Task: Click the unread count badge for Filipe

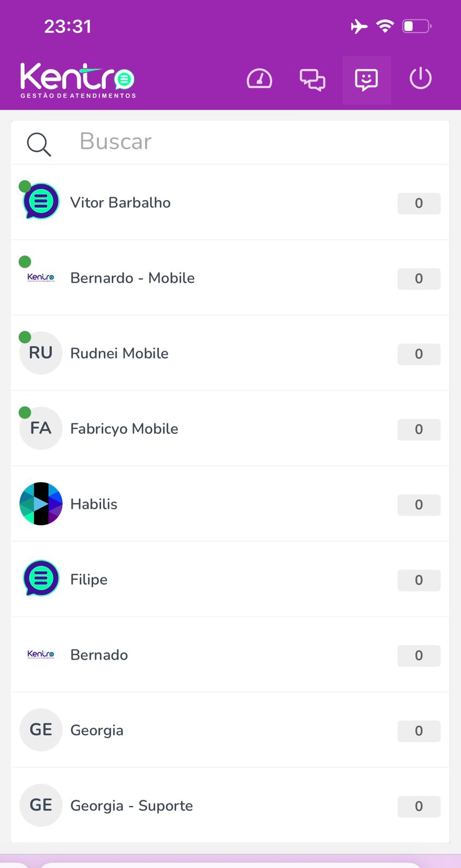Action: click(419, 580)
